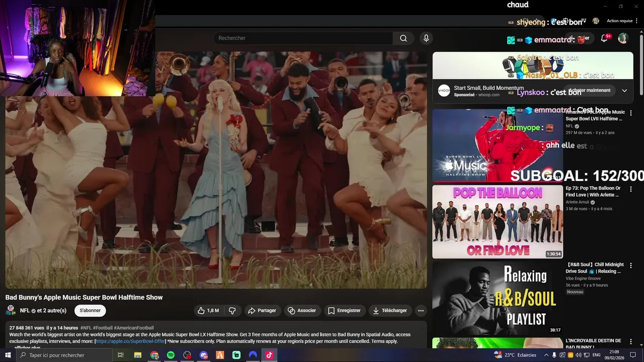The height and width of the screenshot is (362, 644).
Task: Click the ENG language indicator
Action: (x=596, y=355)
